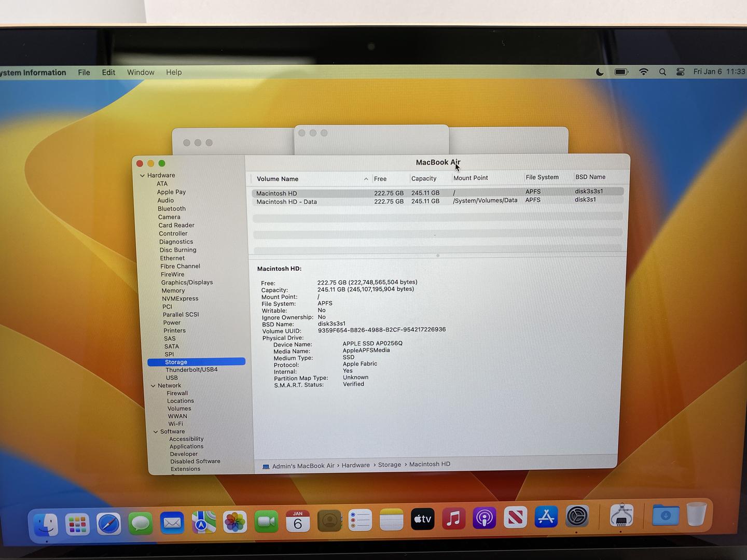The width and height of the screenshot is (747, 560).
Task: Select Applications under Software
Action: tap(186, 446)
